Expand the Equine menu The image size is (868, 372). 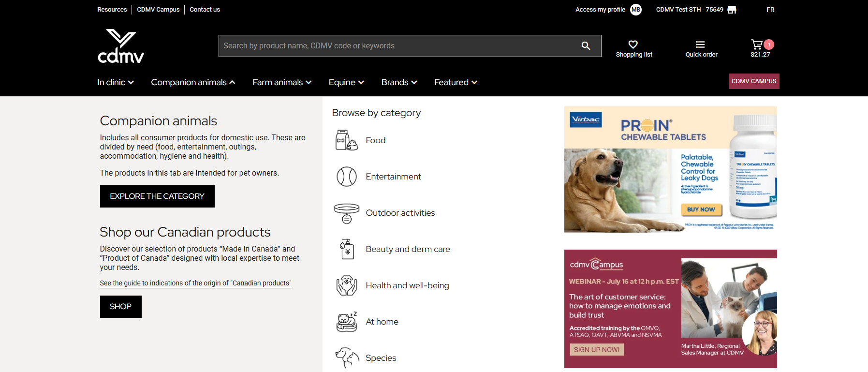[346, 82]
